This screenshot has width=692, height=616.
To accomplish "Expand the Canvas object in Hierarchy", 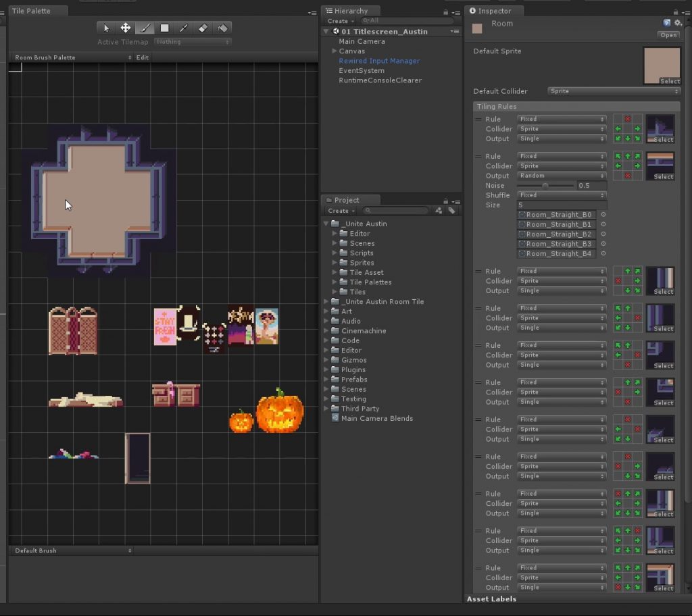I will [x=335, y=51].
